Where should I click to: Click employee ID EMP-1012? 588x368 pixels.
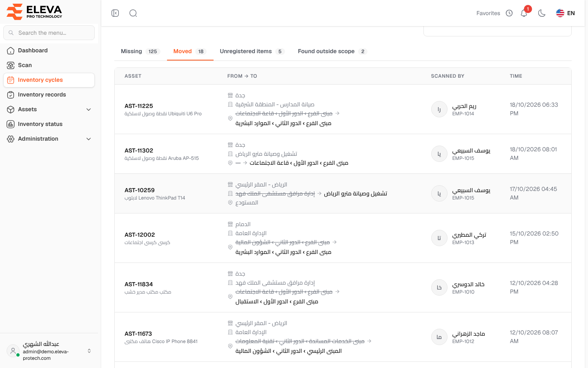point(463,341)
